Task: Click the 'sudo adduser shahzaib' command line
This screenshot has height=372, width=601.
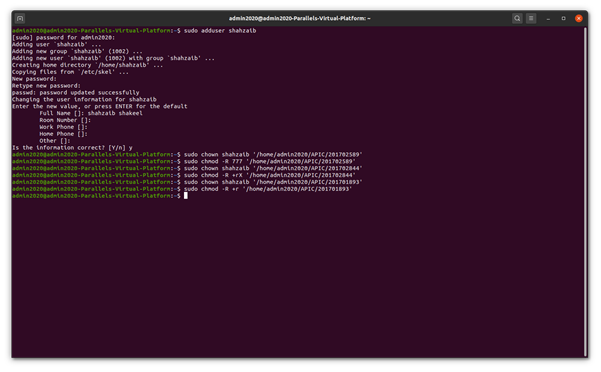Action: 220,31
